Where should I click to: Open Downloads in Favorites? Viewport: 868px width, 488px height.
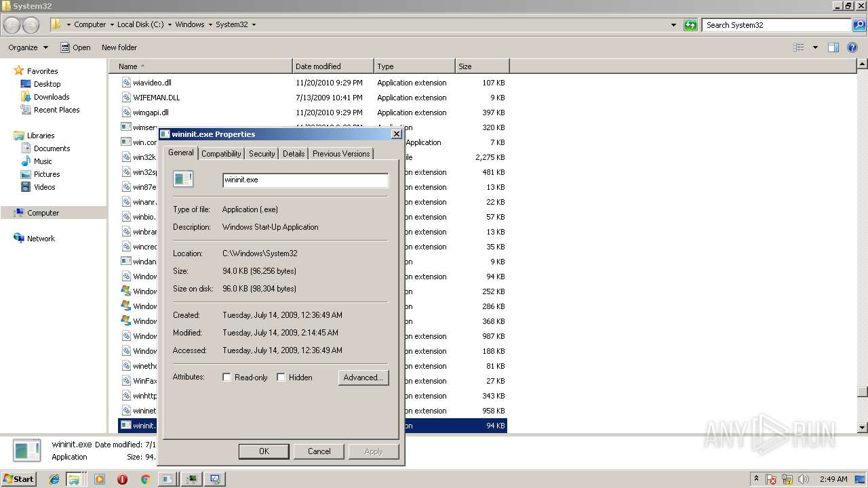click(45, 97)
